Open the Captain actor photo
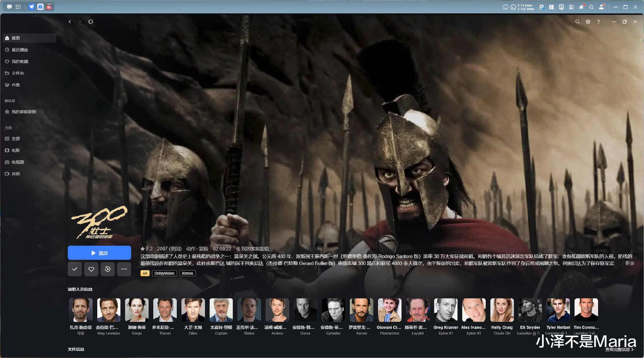The width and height of the screenshot is (644, 358). pyautogui.click(x=221, y=310)
